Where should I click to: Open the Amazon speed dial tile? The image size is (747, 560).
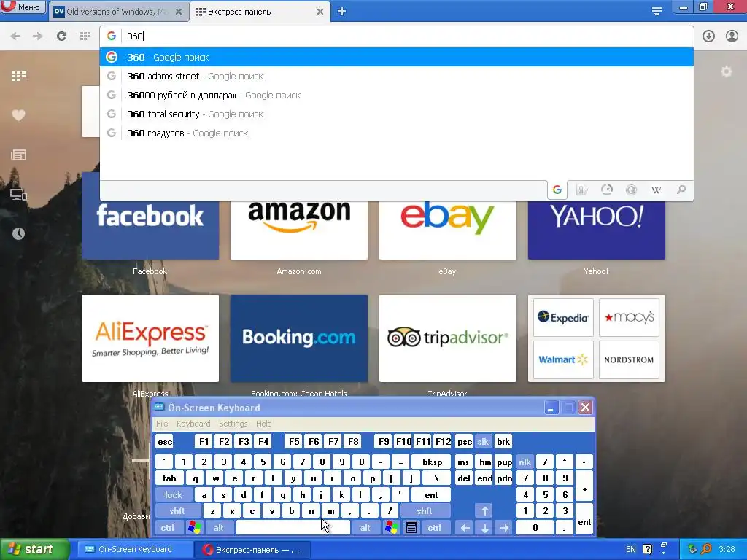298,230
